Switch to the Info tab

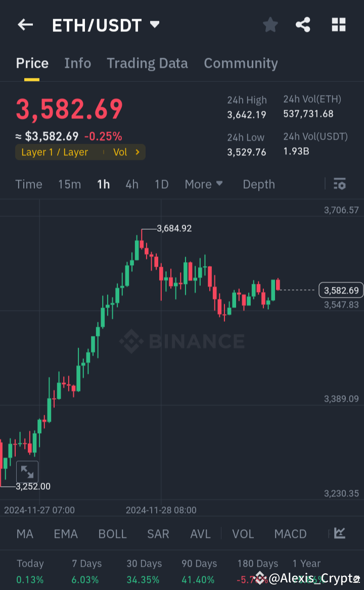pos(77,63)
